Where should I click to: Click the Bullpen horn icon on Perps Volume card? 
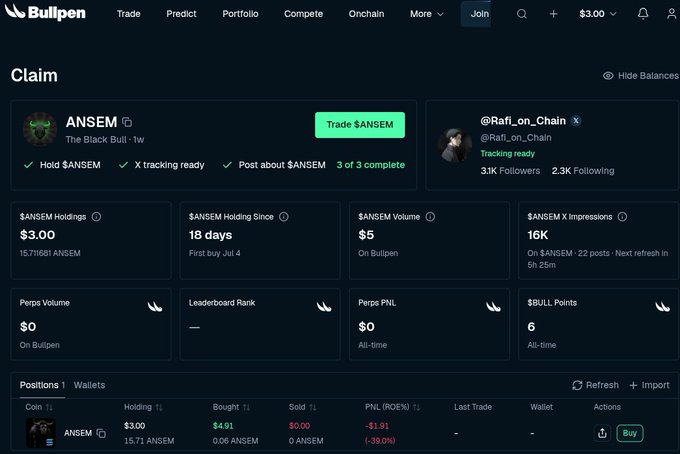tap(155, 307)
